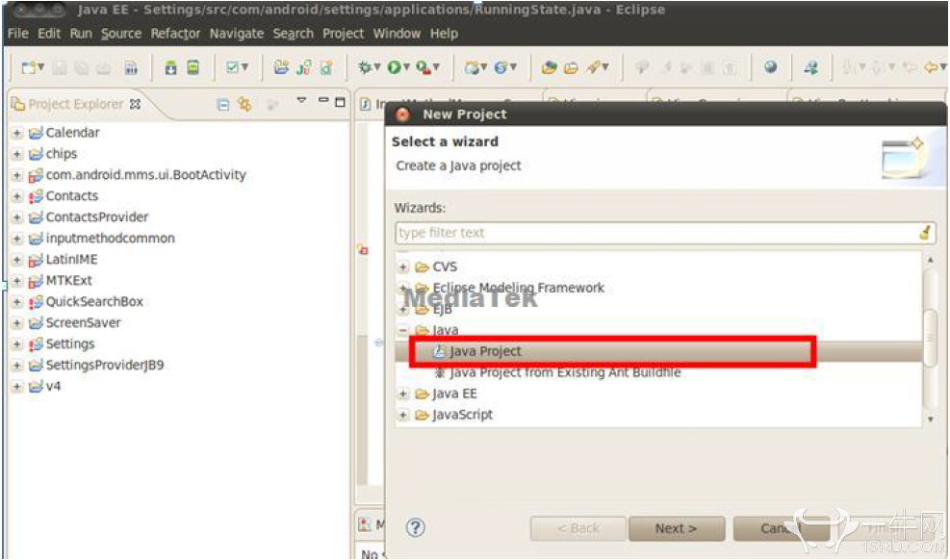Image resolution: width=950 pixels, height=560 pixels.
Task: Select Java Project from Existing Ant Buildfile
Action: 565,372
